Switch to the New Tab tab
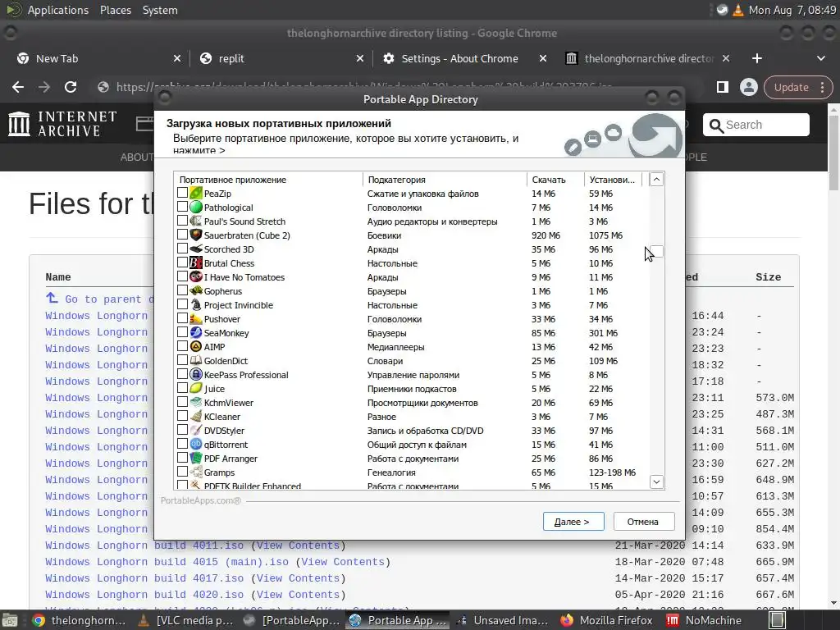 (99, 58)
